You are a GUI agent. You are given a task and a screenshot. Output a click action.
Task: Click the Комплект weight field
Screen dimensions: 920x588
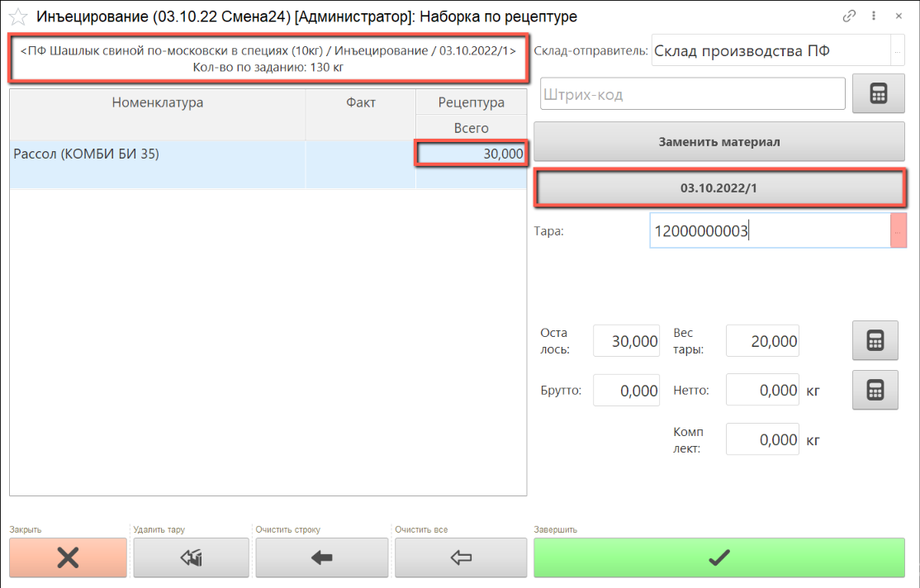coord(761,440)
